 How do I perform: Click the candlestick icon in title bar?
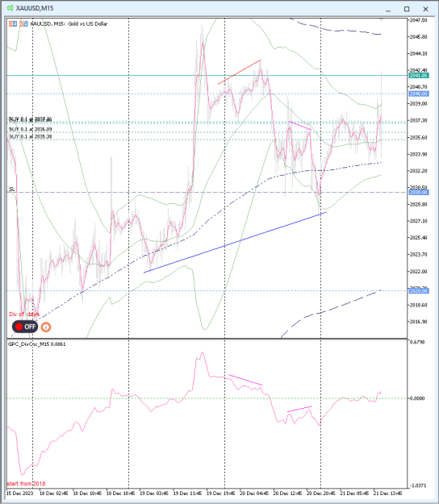tap(10, 8)
